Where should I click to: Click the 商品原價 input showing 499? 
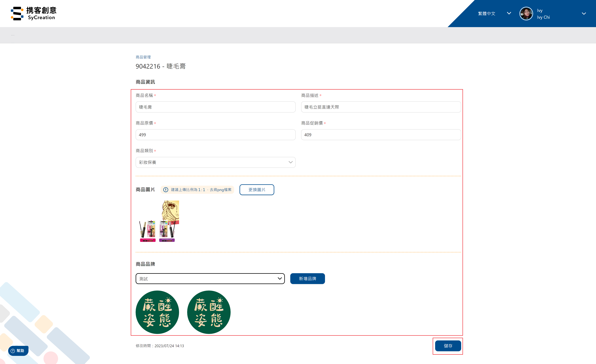coord(215,135)
